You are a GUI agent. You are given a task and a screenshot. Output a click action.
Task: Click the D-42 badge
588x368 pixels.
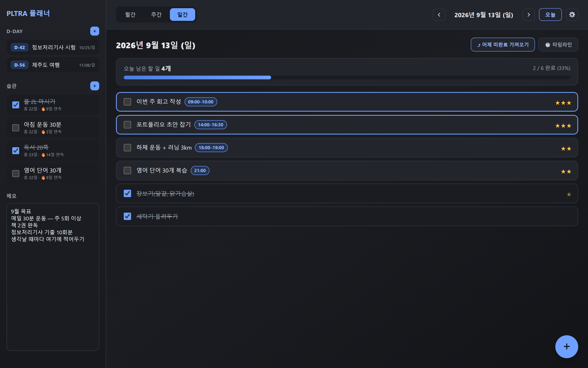[19, 47]
